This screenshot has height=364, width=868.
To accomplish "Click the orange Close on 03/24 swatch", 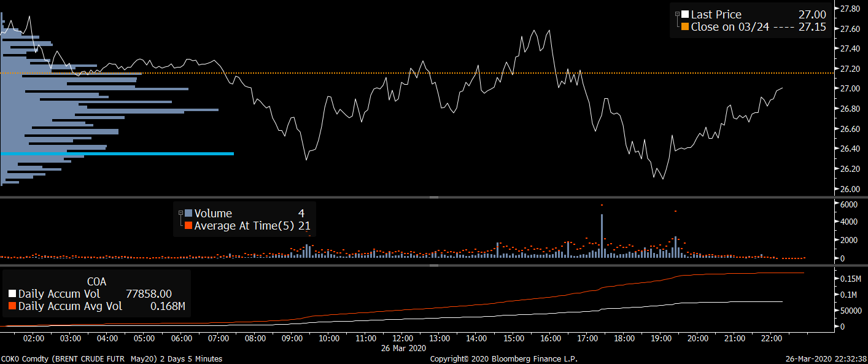I will coord(685,27).
